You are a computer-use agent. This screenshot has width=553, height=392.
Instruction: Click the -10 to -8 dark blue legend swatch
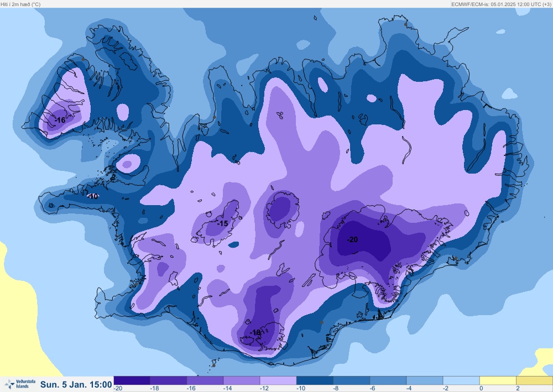click(315, 380)
